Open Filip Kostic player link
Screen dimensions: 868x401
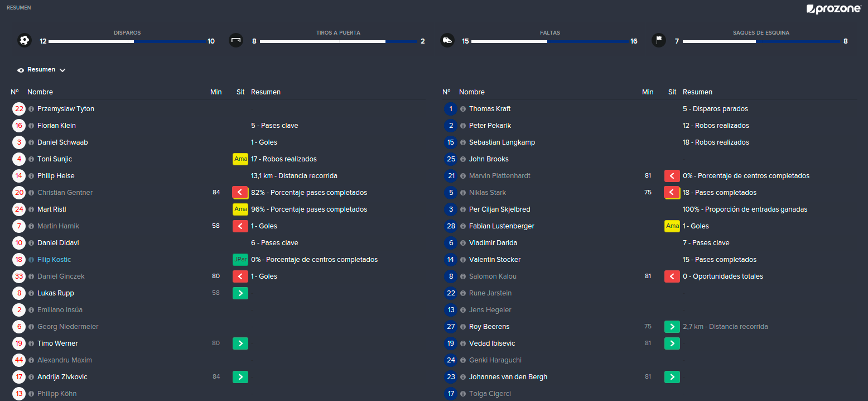pyautogui.click(x=54, y=260)
